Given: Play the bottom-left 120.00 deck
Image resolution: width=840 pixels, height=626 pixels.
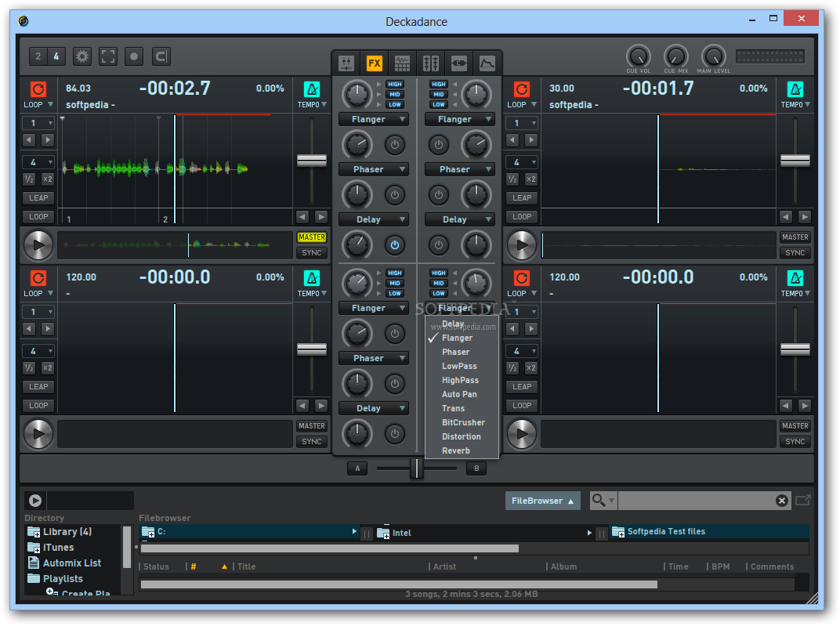Looking at the screenshot, I should (38, 433).
